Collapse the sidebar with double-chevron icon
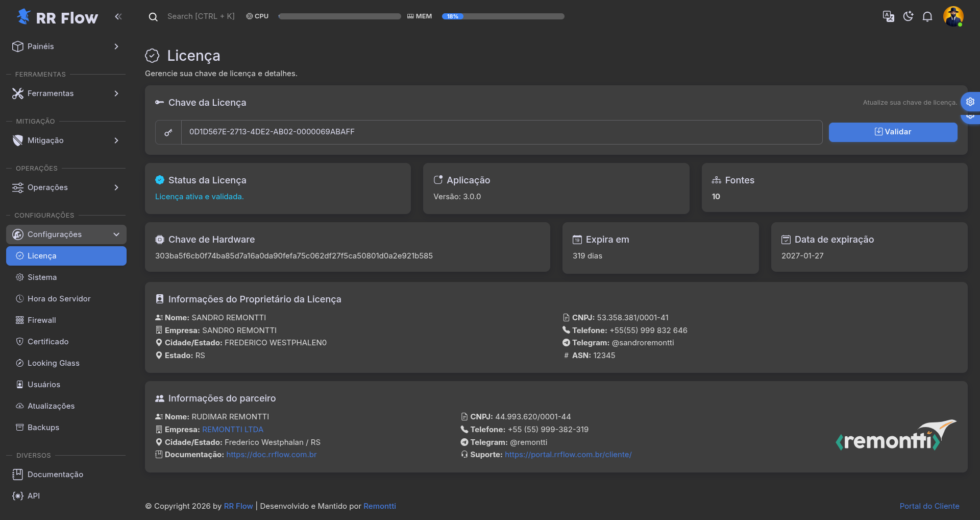The height and width of the screenshot is (520, 980). pyautogui.click(x=118, y=16)
